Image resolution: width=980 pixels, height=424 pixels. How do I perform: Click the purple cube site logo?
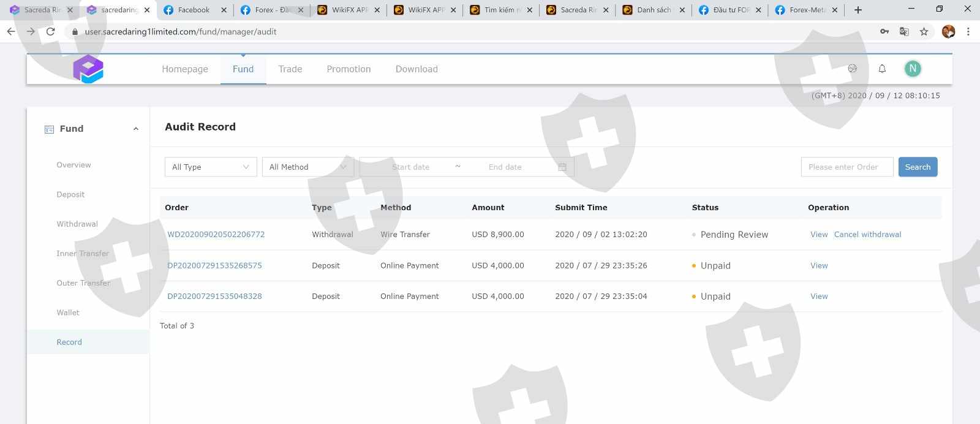[x=88, y=69]
